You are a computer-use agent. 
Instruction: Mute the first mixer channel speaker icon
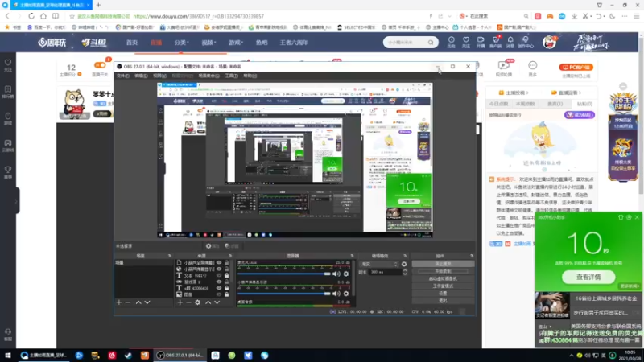pos(336,274)
